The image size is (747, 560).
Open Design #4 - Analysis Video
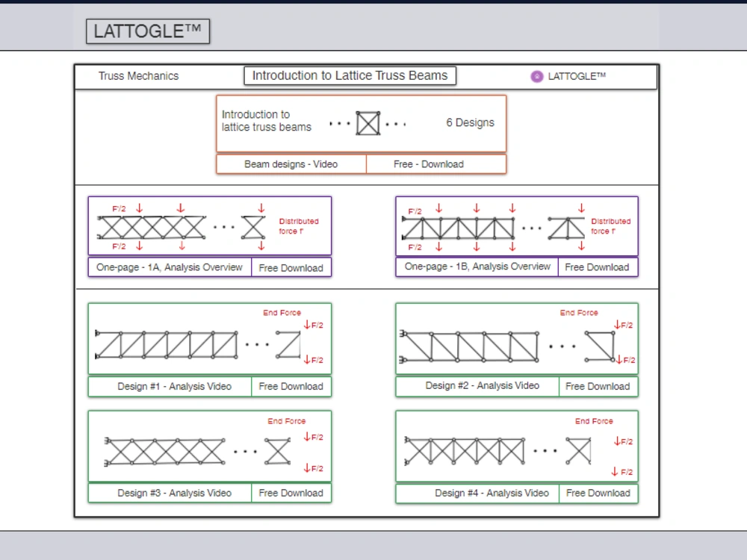click(477, 494)
